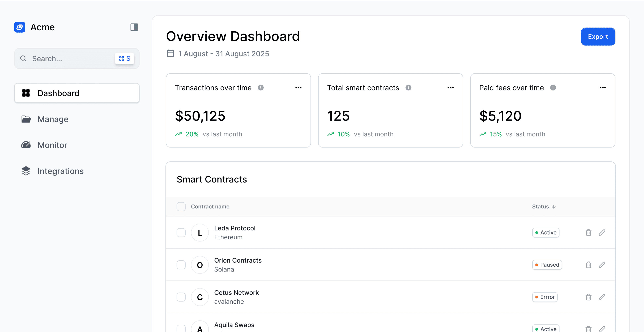Click the 20% growth indicator
The width and height of the screenshot is (644, 332).
point(187,134)
